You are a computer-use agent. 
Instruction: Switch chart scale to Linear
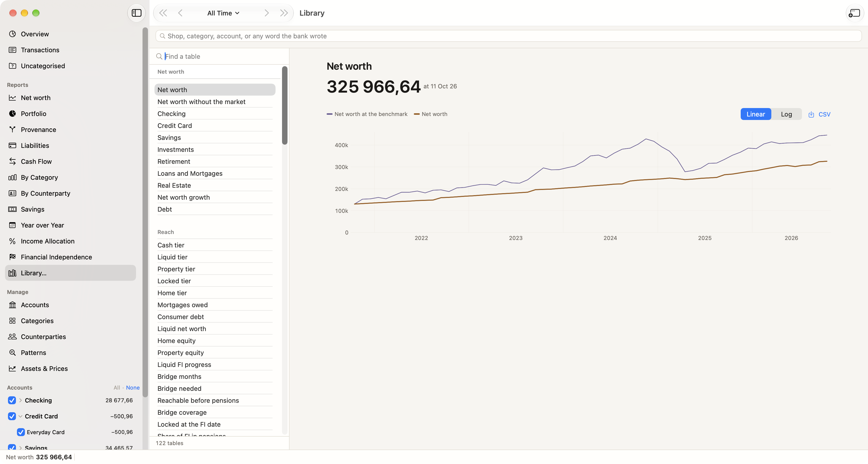(x=755, y=115)
